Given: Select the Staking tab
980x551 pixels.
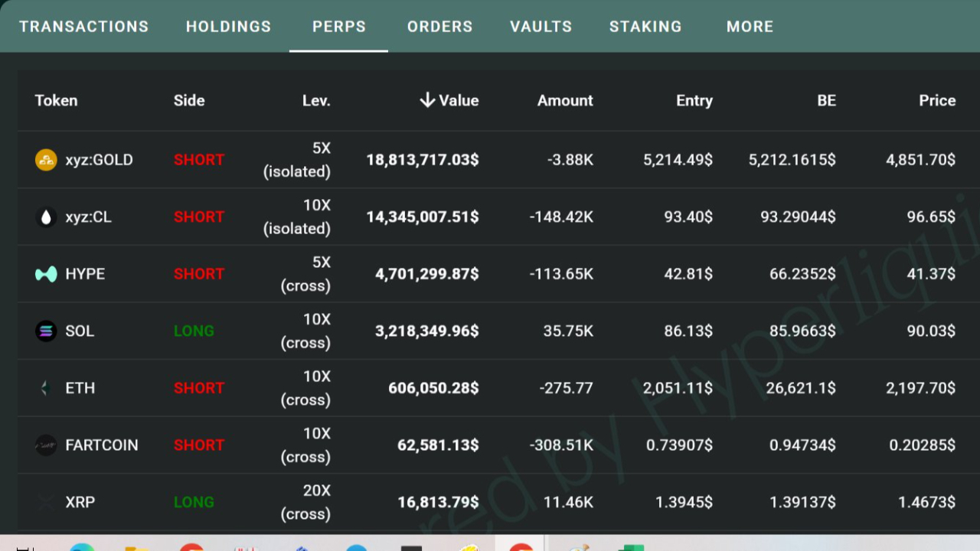Looking at the screenshot, I should pyautogui.click(x=645, y=27).
